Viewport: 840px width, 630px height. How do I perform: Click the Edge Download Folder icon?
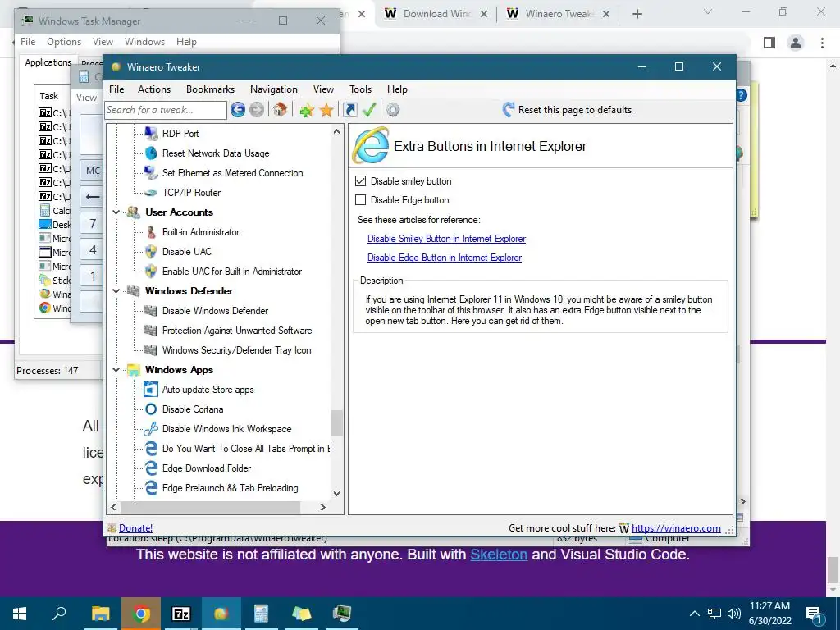pyautogui.click(x=151, y=468)
